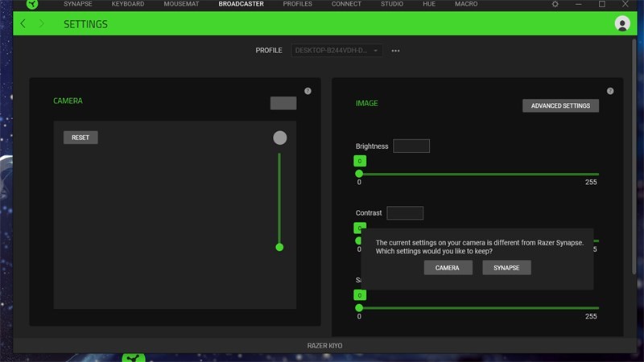Click the Reset button in the camera preview
The width and height of the screenshot is (644, 362).
[x=80, y=138]
